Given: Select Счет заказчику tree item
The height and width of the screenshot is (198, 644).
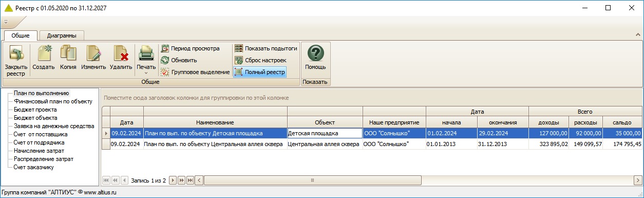Looking at the screenshot, I should (33, 167).
